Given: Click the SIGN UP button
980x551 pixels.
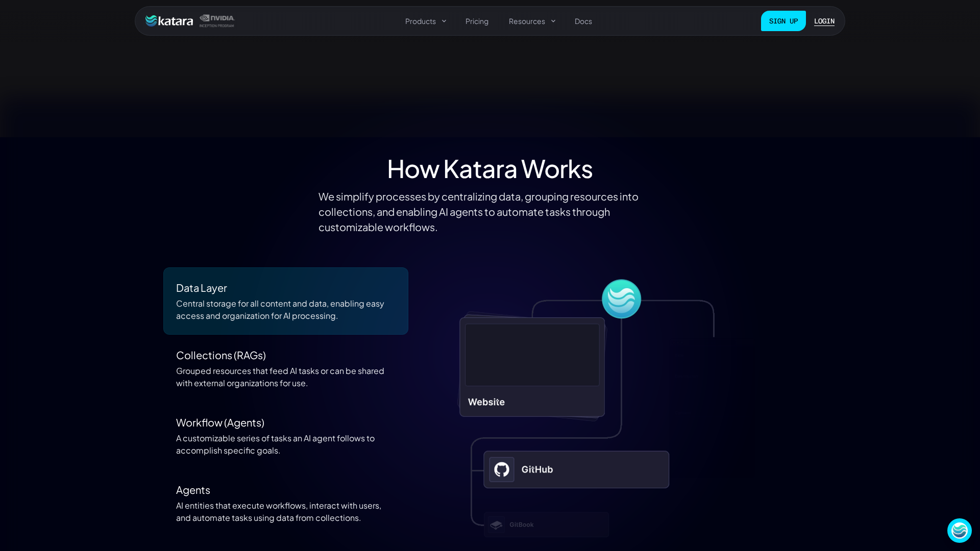Looking at the screenshot, I should (783, 21).
